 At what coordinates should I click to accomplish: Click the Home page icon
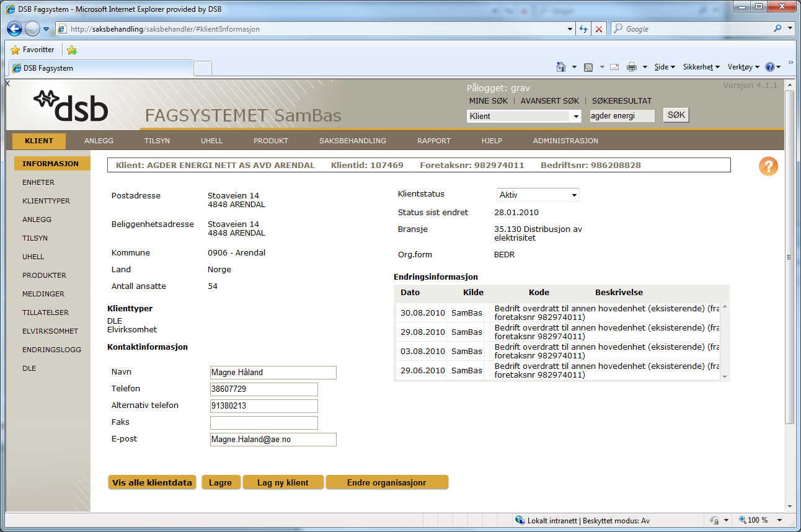click(561, 67)
